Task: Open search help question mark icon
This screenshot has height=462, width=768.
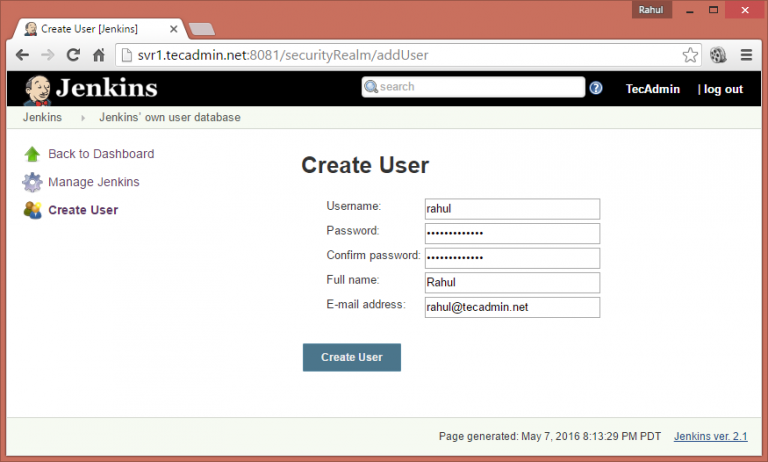Action: coord(596,88)
